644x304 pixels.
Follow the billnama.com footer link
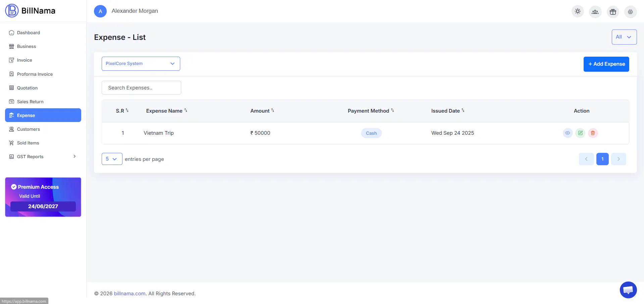[x=130, y=294]
